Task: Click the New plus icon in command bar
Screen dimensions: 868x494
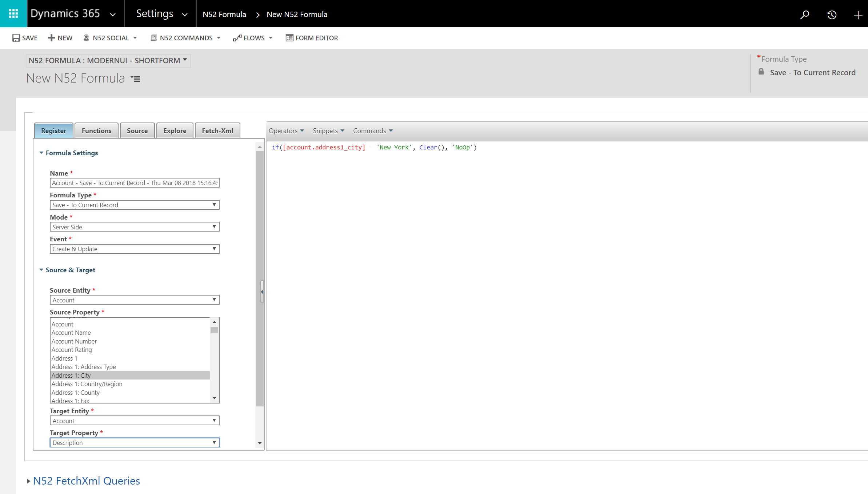Action: (x=51, y=38)
